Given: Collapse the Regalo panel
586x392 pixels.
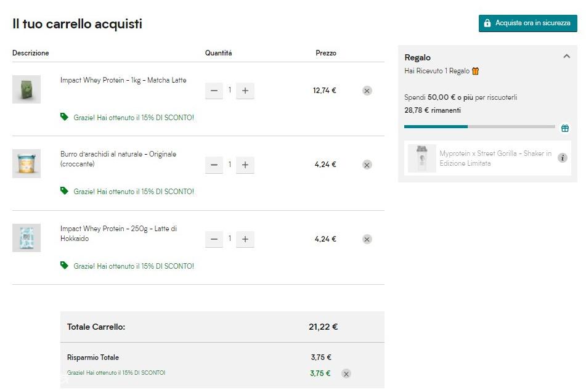Looking at the screenshot, I should [x=566, y=57].
